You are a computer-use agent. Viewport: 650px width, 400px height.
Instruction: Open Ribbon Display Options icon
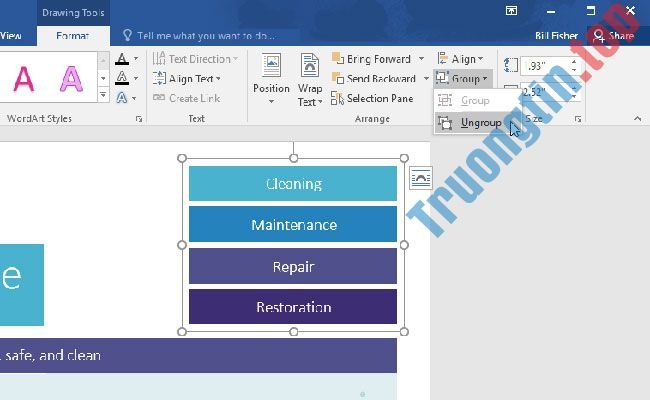(511, 11)
